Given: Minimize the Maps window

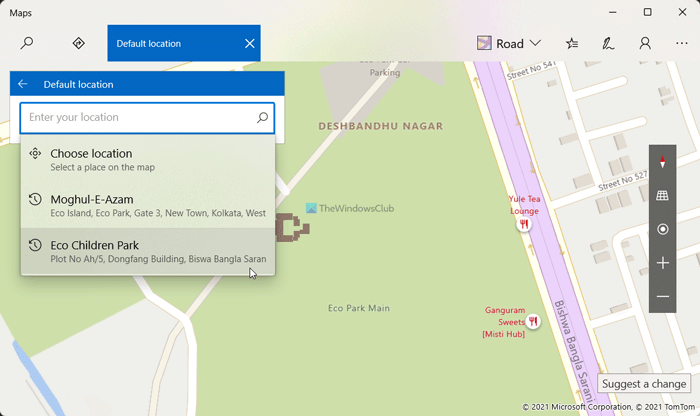Looking at the screenshot, I should (x=612, y=12).
